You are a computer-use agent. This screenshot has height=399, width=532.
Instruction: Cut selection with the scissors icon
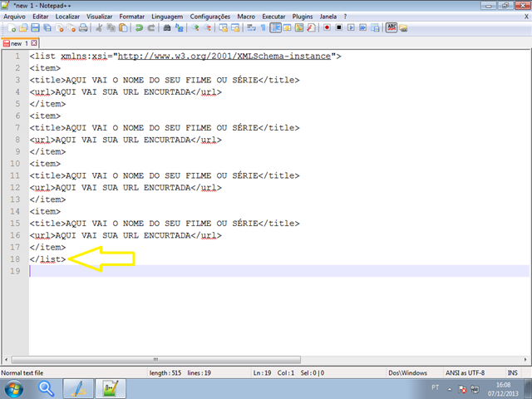(99, 27)
